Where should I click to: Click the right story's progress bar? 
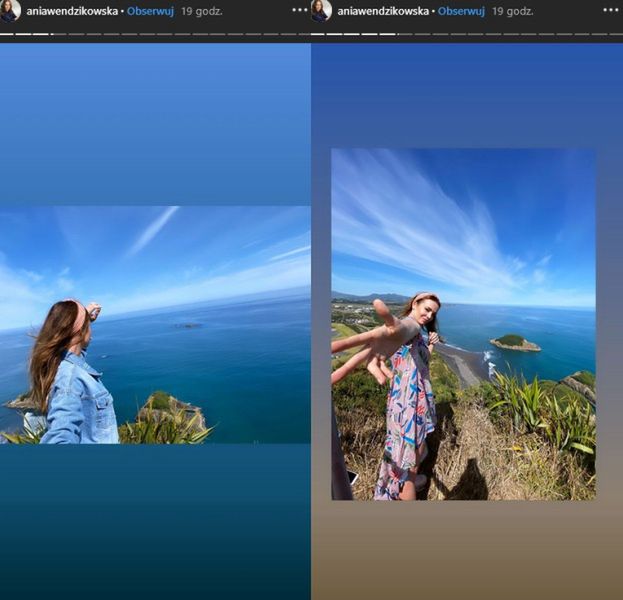(x=467, y=34)
